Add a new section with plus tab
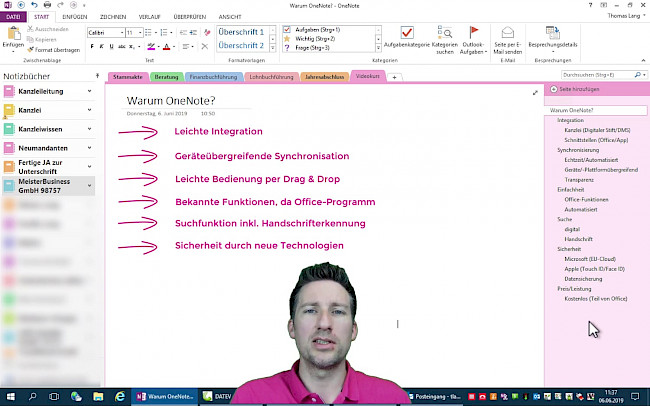The width and height of the screenshot is (650, 406). click(394, 77)
